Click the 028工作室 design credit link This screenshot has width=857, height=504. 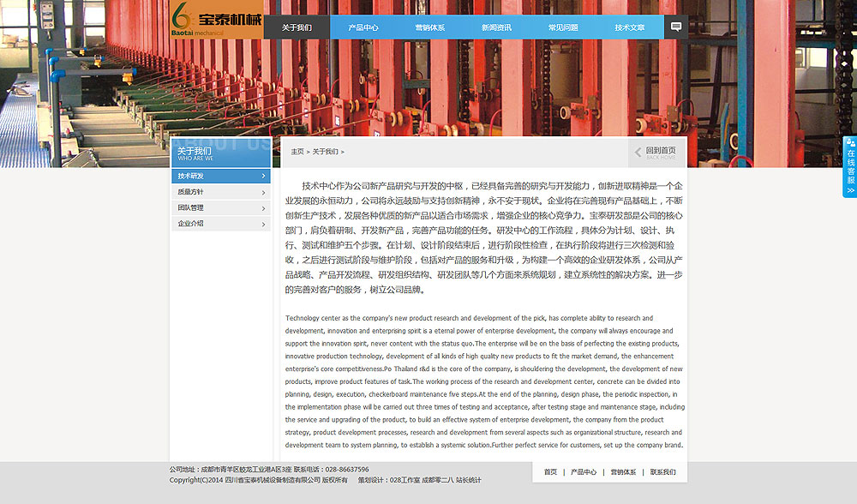coord(405,480)
